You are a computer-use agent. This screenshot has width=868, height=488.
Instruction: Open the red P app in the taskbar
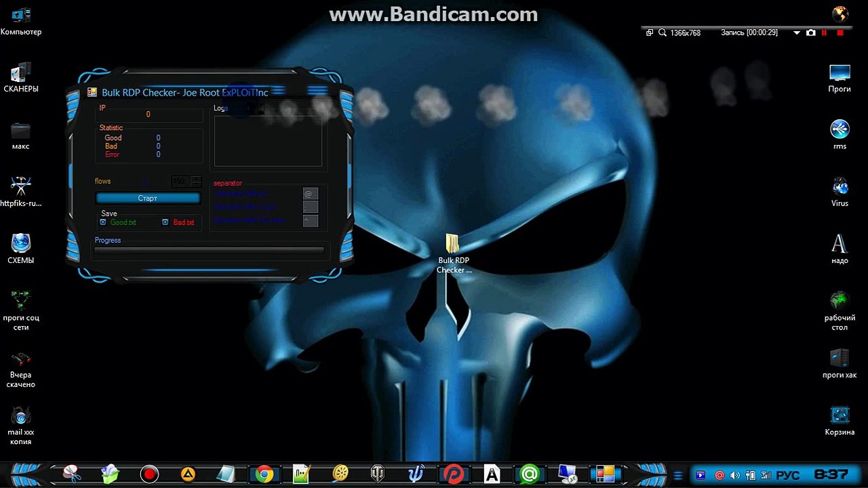click(x=454, y=474)
